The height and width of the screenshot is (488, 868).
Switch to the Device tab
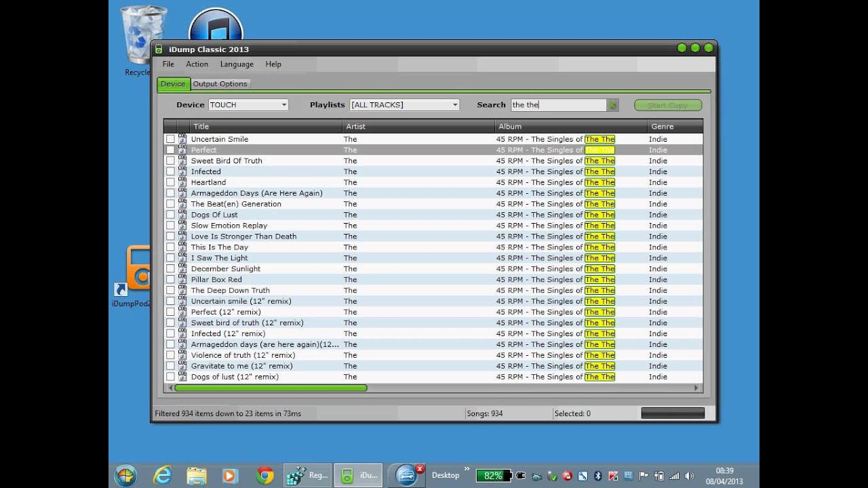pyautogui.click(x=173, y=84)
